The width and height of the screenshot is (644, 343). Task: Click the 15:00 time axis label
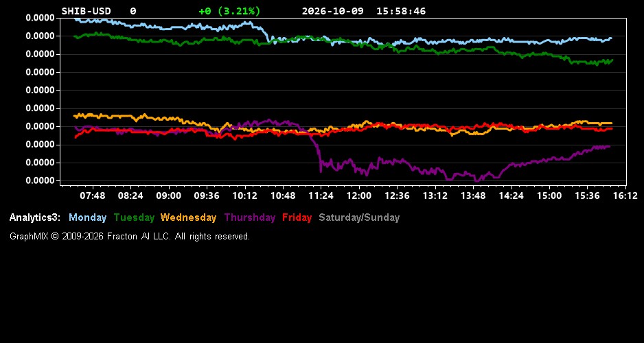coord(549,196)
